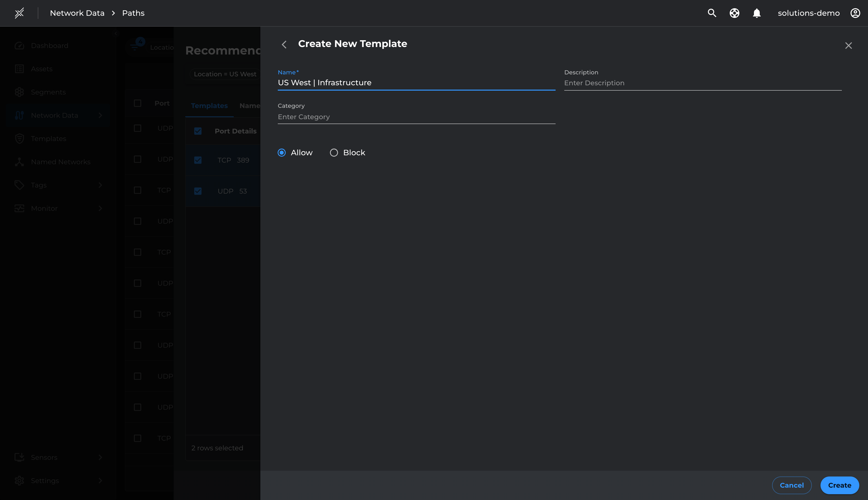Uncheck the UDP 53 row checkbox
The height and width of the screenshot is (500, 868).
coord(198,191)
